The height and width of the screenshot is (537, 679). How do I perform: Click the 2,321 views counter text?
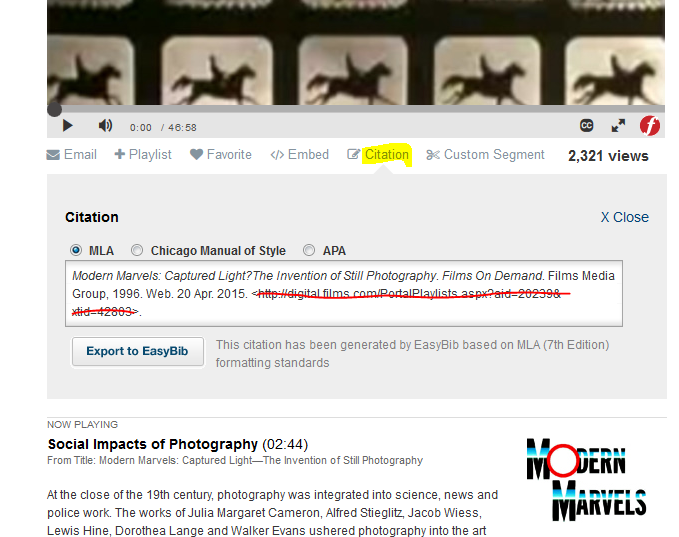coord(608,156)
